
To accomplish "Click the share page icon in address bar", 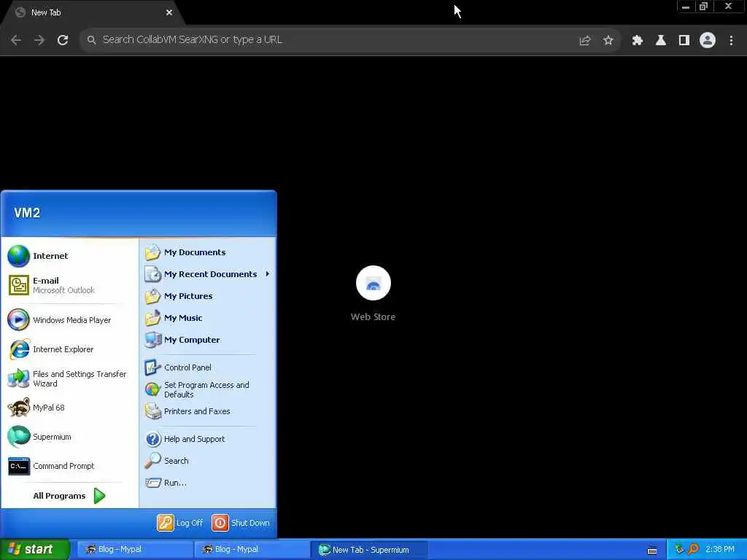I will pos(584,41).
